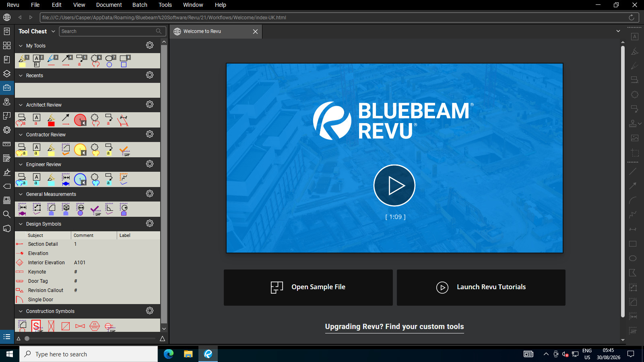The width and height of the screenshot is (644, 362).
Task: Open the Batch menu
Action: click(140, 5)
